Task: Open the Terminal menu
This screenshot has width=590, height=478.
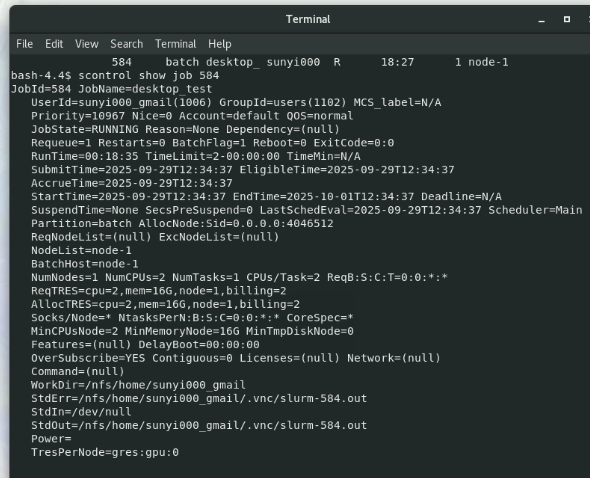Action: point(176,44)
